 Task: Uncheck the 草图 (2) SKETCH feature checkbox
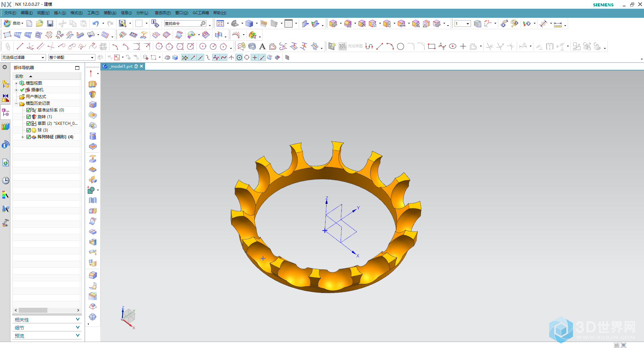pyautogui.click(x=29, y=123)
